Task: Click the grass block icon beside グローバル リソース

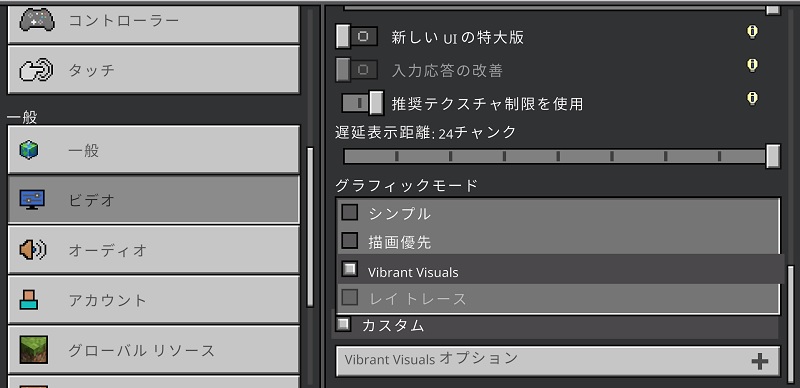Action: point(34,350)
